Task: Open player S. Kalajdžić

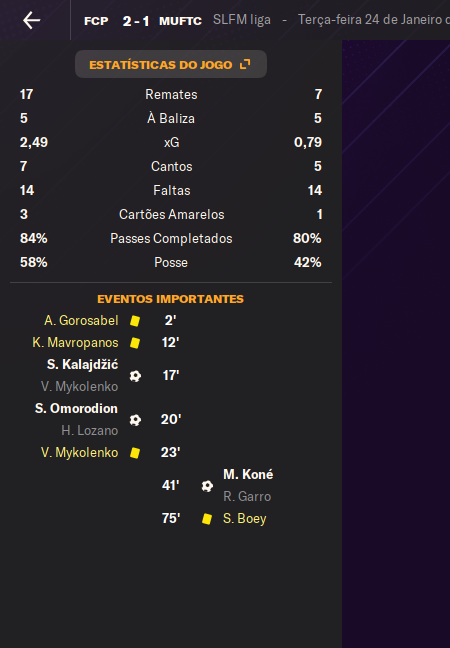Action: pyautogui.click(x=82, y=364)
